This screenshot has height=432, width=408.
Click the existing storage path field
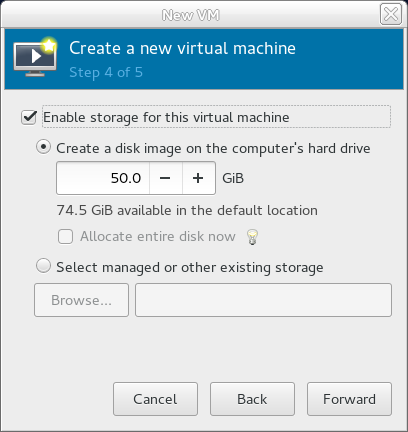coord(263,300)
